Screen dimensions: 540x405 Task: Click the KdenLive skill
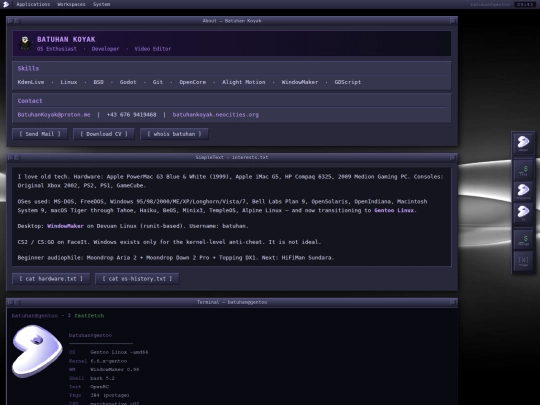pos(31,82)
